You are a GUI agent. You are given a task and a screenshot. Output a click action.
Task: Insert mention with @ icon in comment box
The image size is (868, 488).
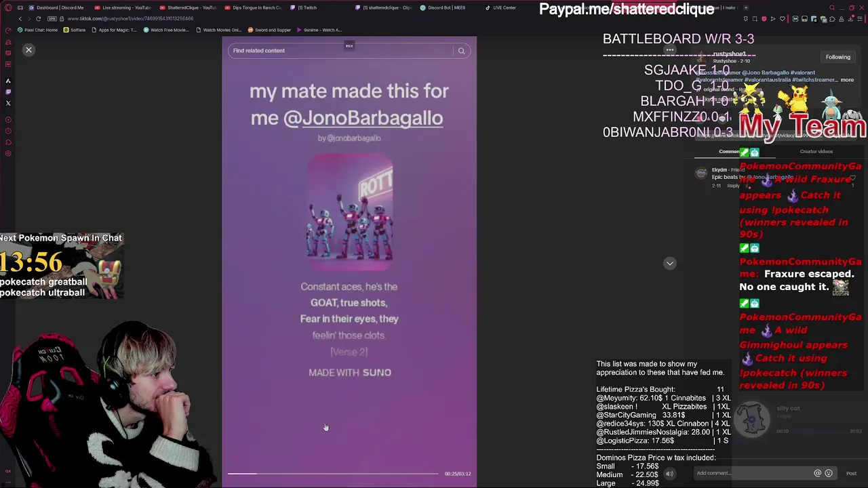pyautogui.click(x=817, y=473)
